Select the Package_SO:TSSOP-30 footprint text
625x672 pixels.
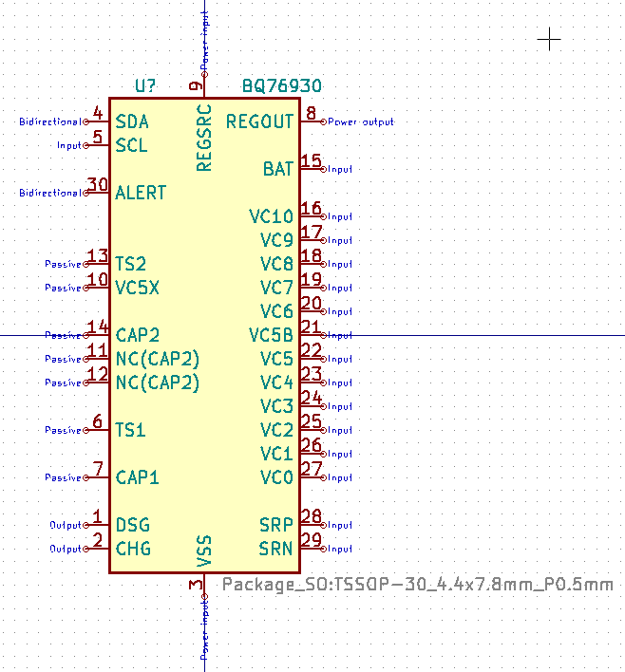click(x=417, y=585)
